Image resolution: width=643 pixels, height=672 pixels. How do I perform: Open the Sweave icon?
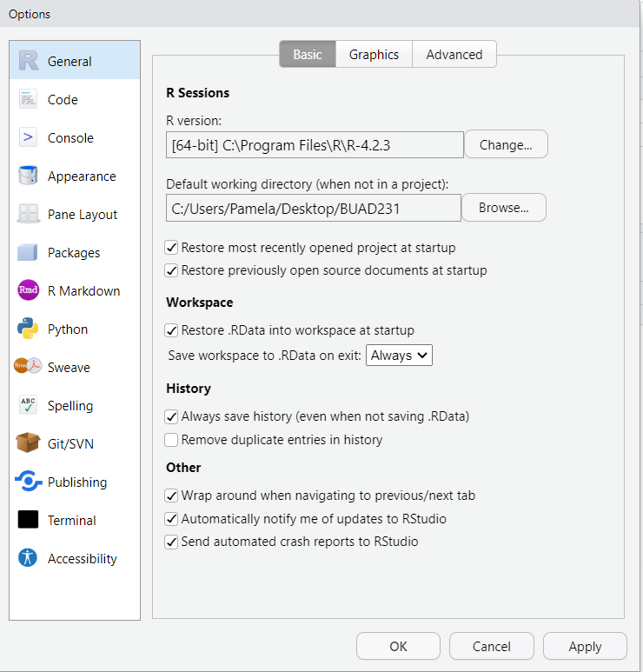point(29,367)
